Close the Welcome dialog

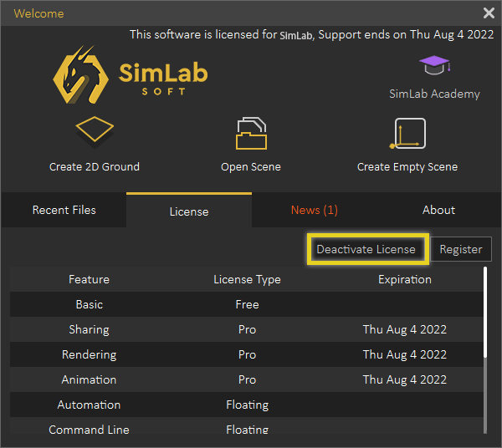click(489, 13)
